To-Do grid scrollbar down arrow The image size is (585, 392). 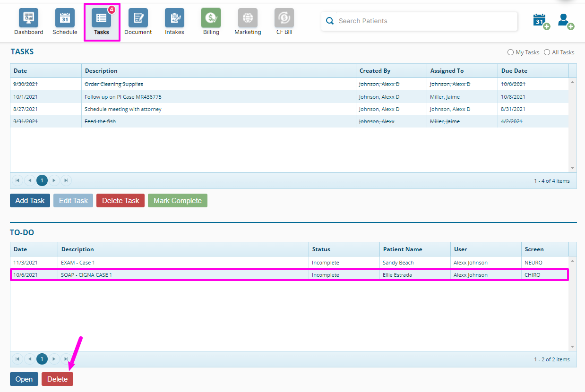tap(572, 347)
